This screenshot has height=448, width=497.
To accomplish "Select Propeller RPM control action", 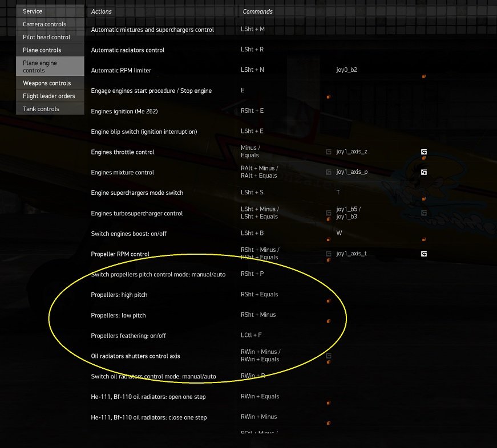I will [x=120, y=254].
